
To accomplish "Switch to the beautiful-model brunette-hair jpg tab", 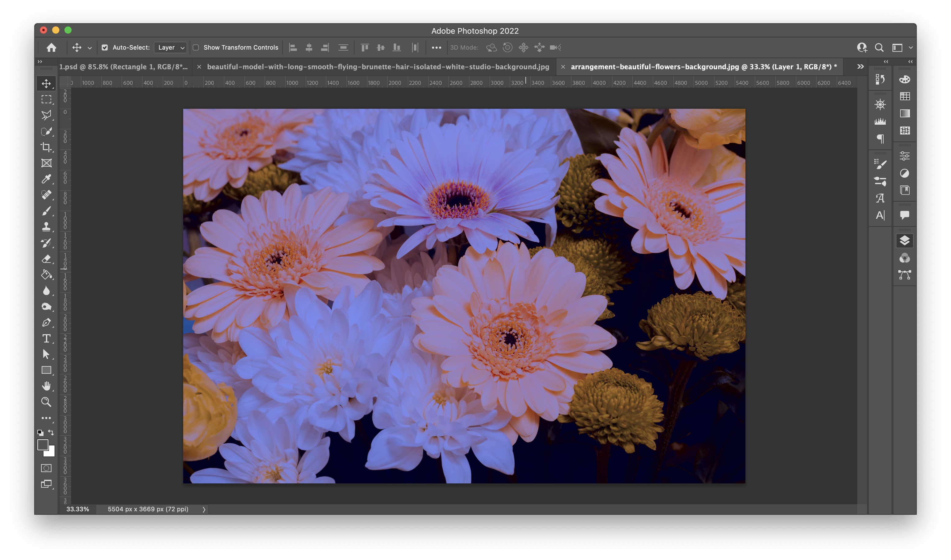I will coord(378,67).
